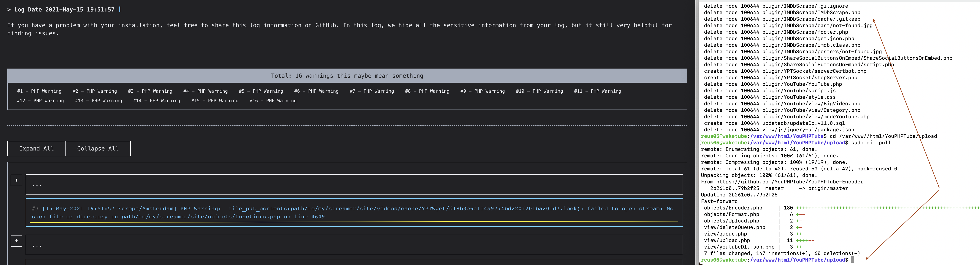This screenshot has height=265, width=980.
Task: Click the #3 file_put_contents warning message box
Action: (354, 213)
